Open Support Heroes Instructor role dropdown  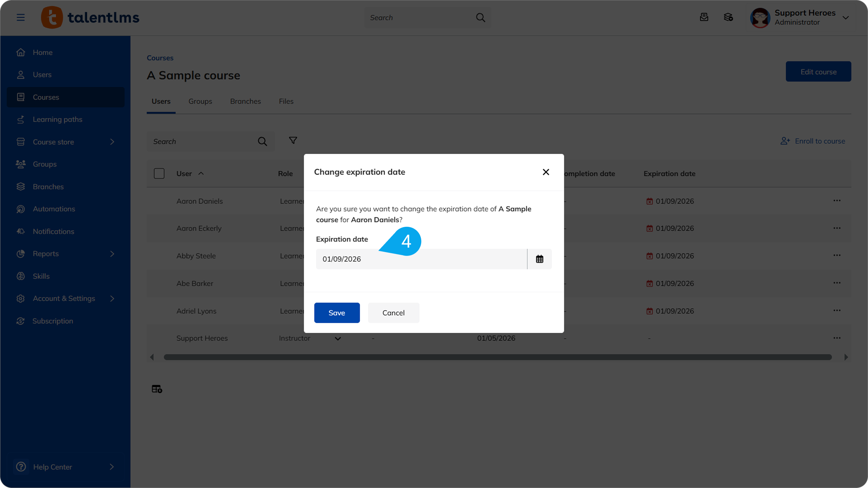click(337, 339)
